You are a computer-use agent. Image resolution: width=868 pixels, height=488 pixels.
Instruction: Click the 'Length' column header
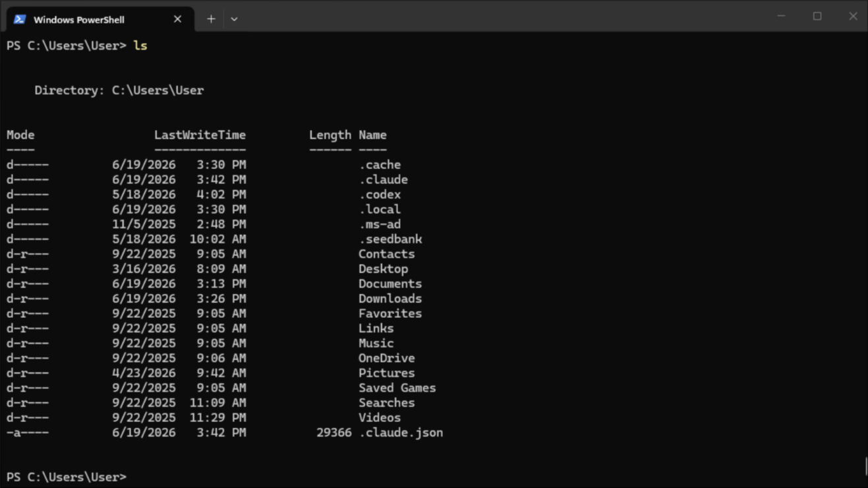(x=330, y=135)
